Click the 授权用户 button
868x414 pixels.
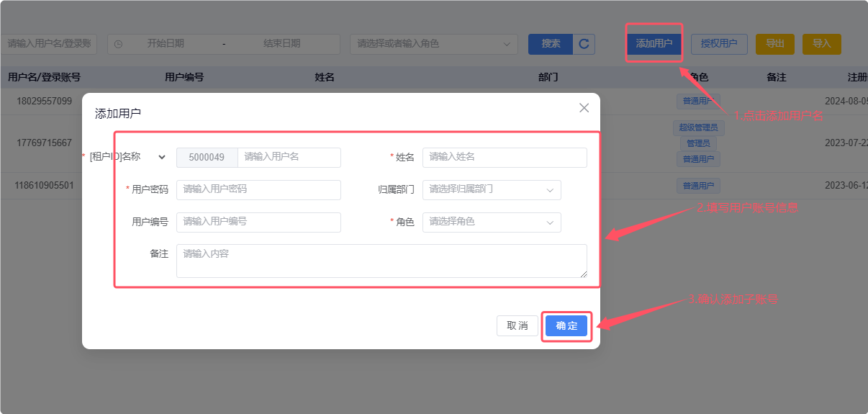click(719, 44)
